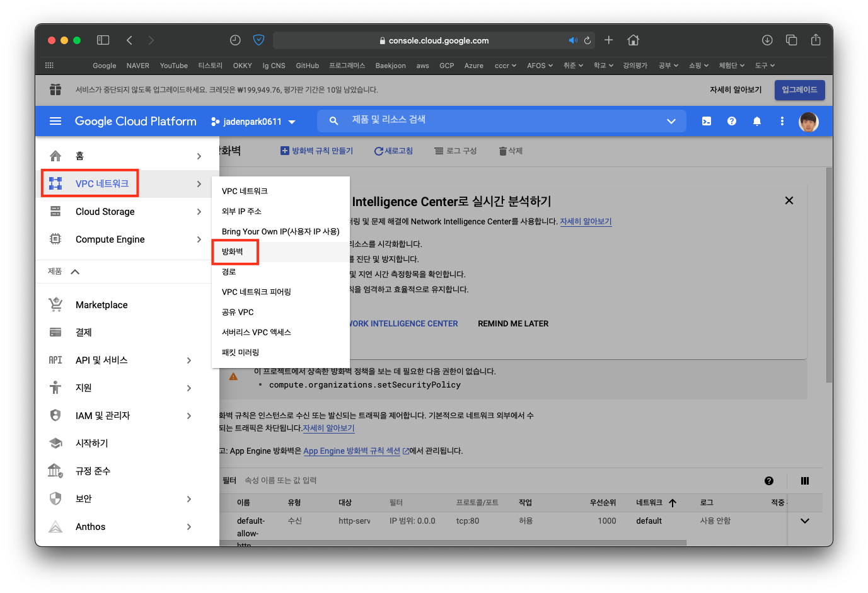Expand the Compute Engine submenu chevron
868x593 pixels.
(x=199, y=239)
